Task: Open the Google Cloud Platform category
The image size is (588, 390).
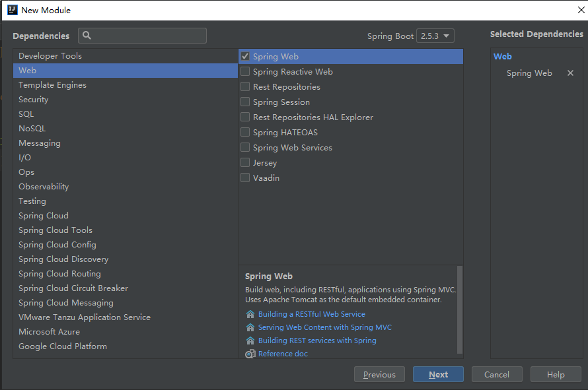Action: click(126, 346)
